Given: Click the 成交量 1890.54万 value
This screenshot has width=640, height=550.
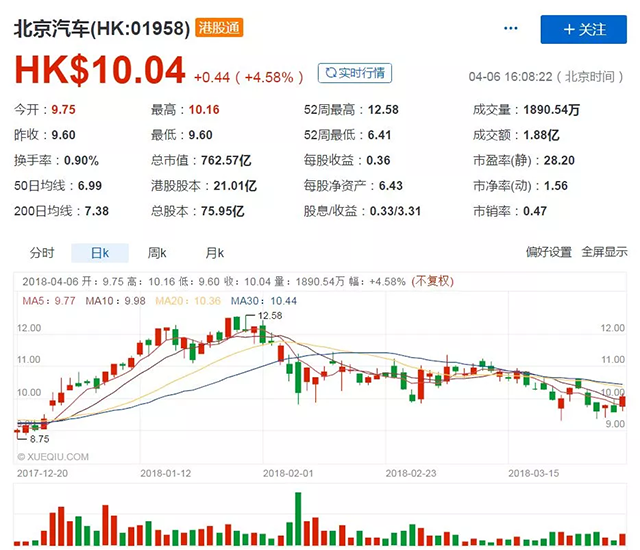Looking at the screenshot, I should (551, 110).
